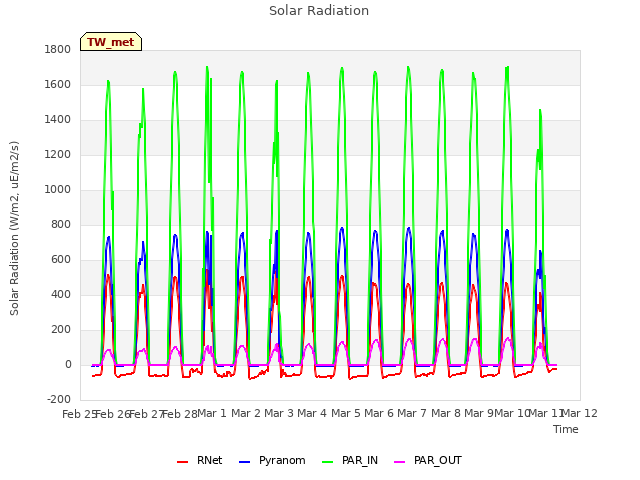
Task: Click the Solar Radiation chart title
Action: (x=319, y=11)
